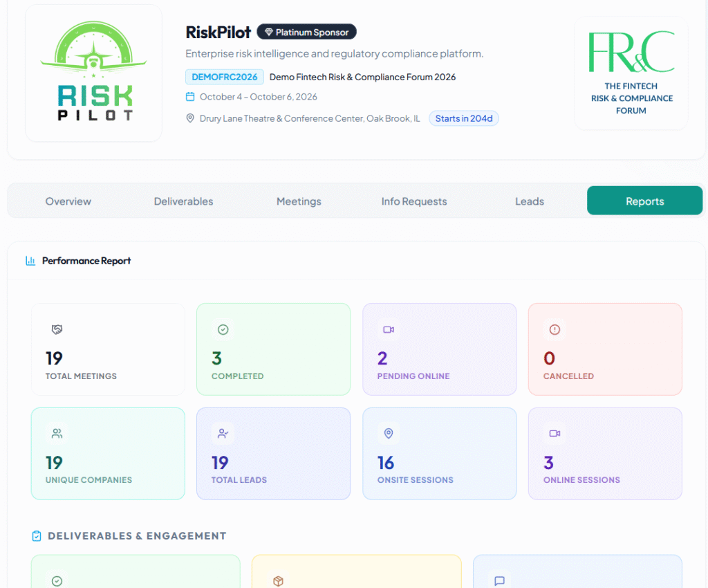Go to the Meetings tab

click(299, 201)
